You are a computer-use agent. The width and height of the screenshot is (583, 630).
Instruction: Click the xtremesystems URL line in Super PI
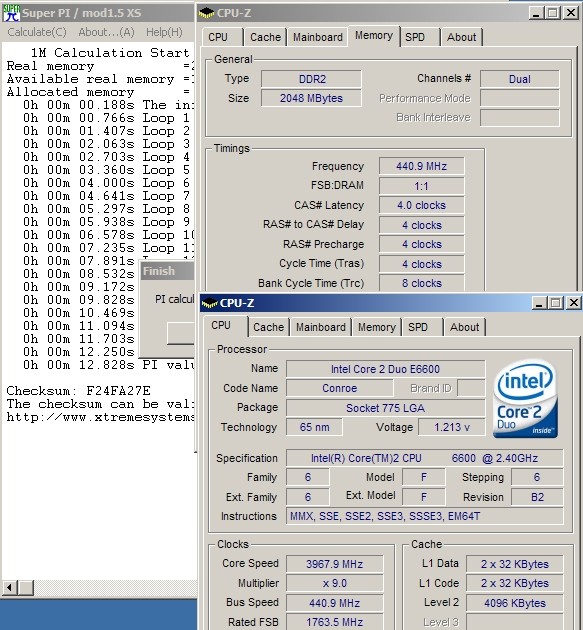[x=100, y=417]
